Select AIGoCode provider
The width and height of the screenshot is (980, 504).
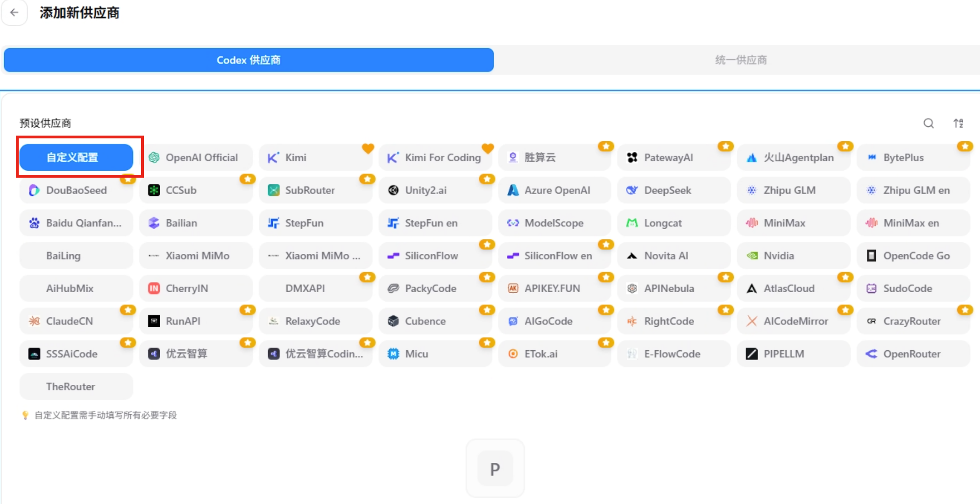[554, 321]
